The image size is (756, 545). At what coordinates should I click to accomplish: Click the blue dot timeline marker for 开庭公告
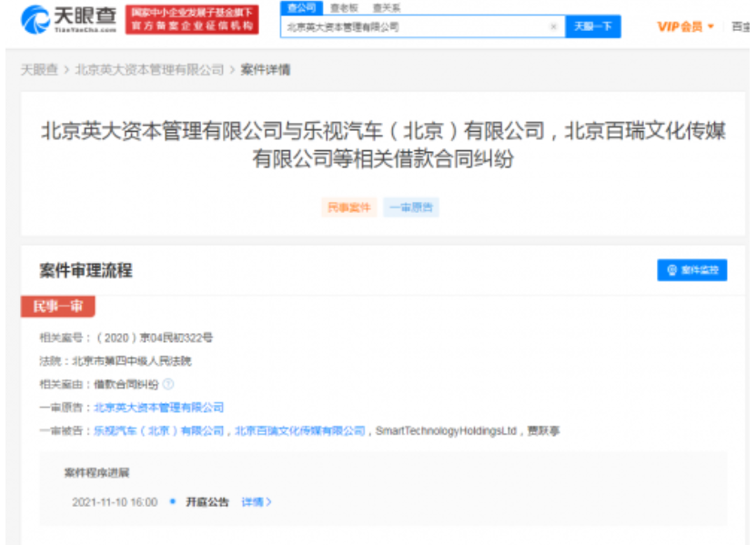[173, 501]
